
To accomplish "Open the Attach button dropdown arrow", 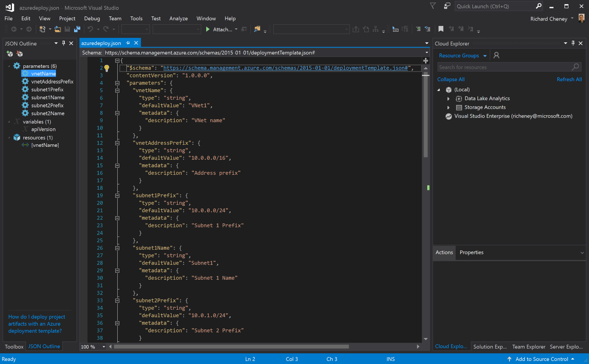I will point(236,29).
